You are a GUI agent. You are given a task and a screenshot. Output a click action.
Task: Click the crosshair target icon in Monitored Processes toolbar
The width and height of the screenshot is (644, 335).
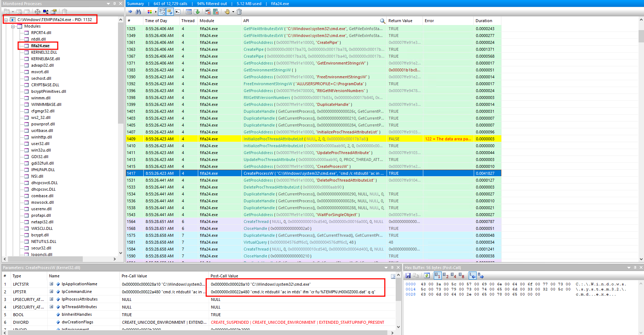[x=37, y=12]
